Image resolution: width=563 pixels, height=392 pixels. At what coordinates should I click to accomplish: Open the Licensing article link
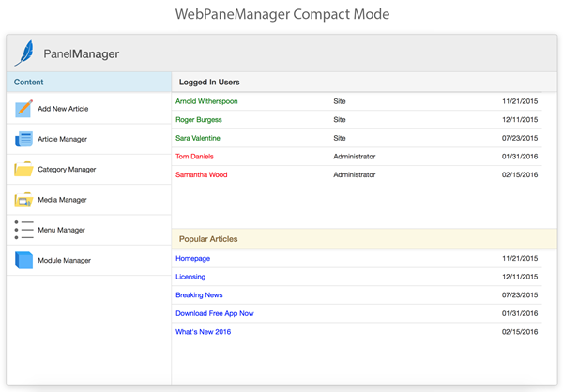click(190, 277)
